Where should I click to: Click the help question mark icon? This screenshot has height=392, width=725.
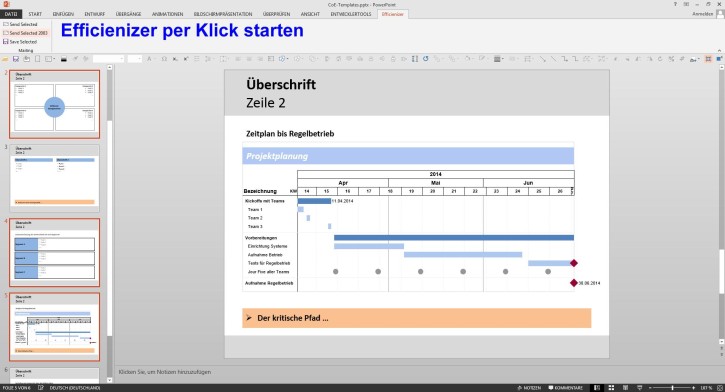click(x=675, y=4)
